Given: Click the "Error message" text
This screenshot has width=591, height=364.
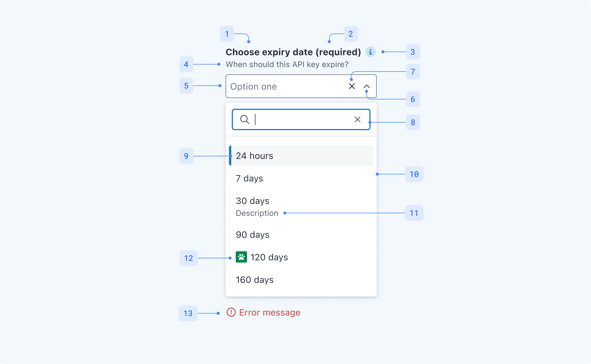Looking at the screenshot, I should [270, 312].
